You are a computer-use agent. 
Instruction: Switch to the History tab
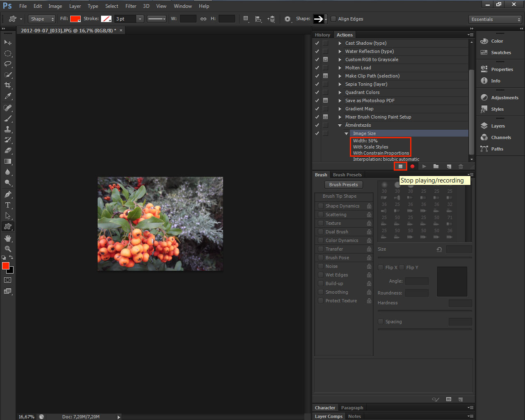322,35
